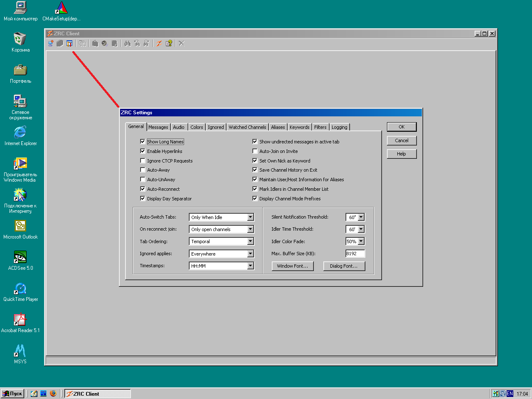Screen dimensions: 532x399
Task: Click the settings toolbar icon
Action: pyautogui.click(x=69, y=43)
